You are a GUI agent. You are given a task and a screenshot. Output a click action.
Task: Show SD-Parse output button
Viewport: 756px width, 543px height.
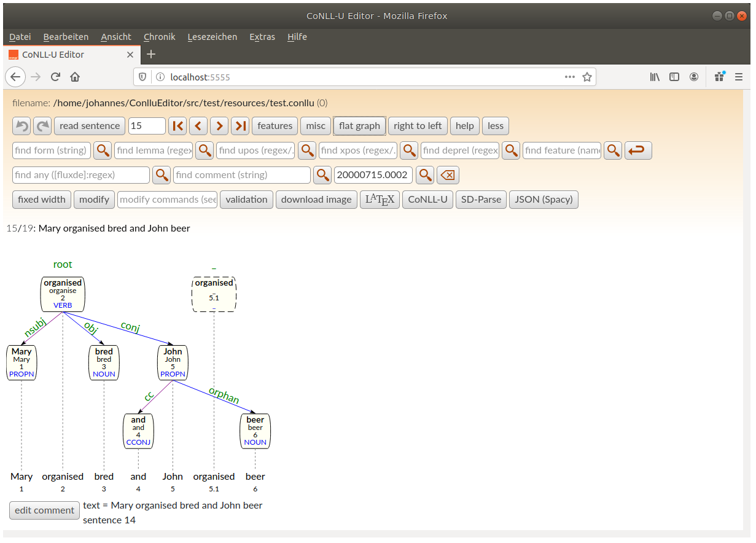pyautogui.click(x=481, y=200)
